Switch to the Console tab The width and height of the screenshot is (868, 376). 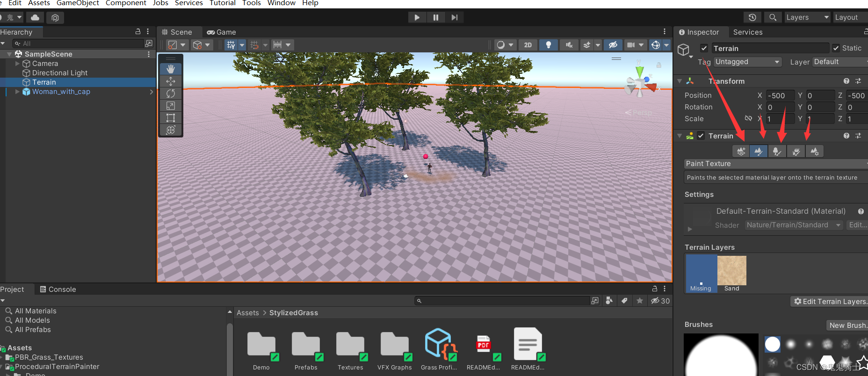point(58,289)
